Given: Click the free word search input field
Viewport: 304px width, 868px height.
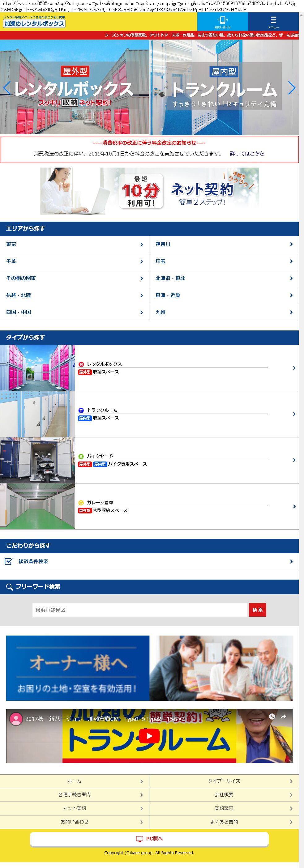Looking at the screenshot, I should point(139,610).
